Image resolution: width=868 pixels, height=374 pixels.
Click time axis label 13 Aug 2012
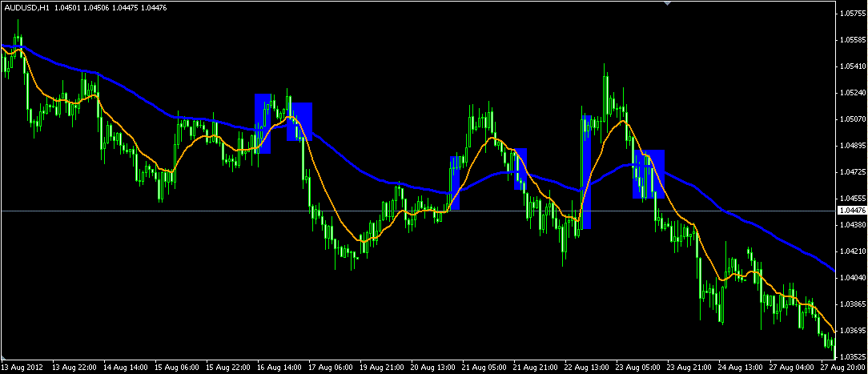(22, 368)
